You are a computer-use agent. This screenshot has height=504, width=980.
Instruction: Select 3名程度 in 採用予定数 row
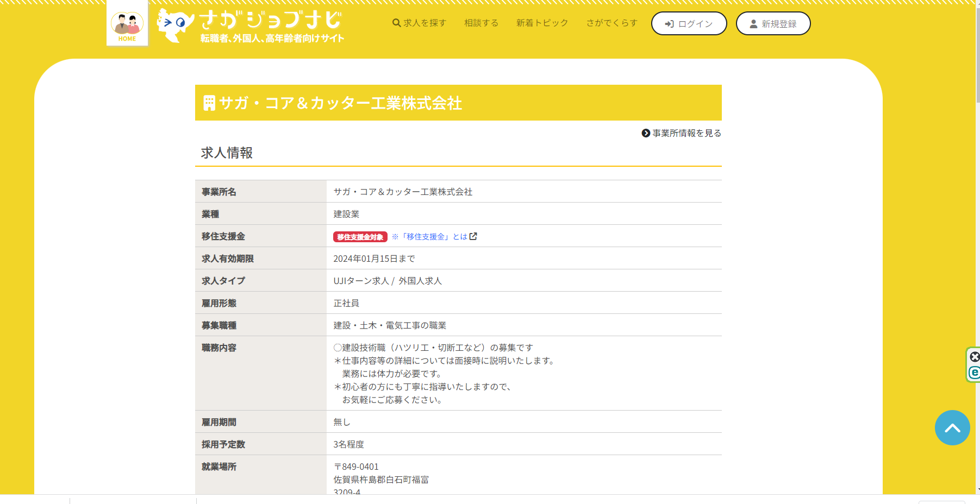click(348, 444)
